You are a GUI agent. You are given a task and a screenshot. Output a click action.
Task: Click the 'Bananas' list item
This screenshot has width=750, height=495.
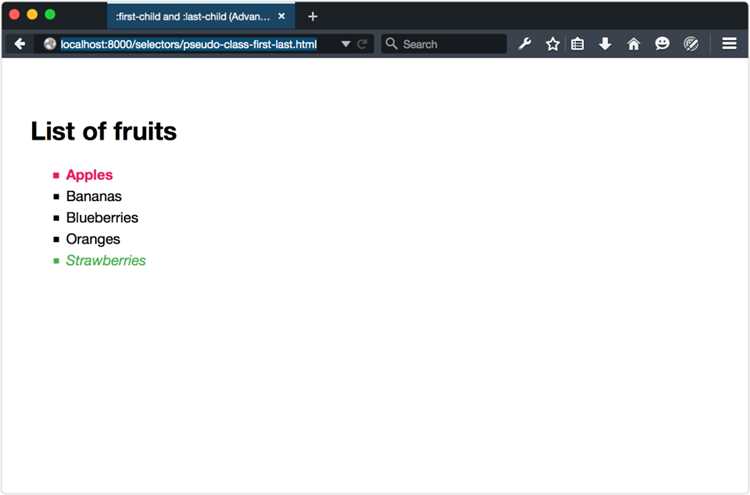pos(94,196)
